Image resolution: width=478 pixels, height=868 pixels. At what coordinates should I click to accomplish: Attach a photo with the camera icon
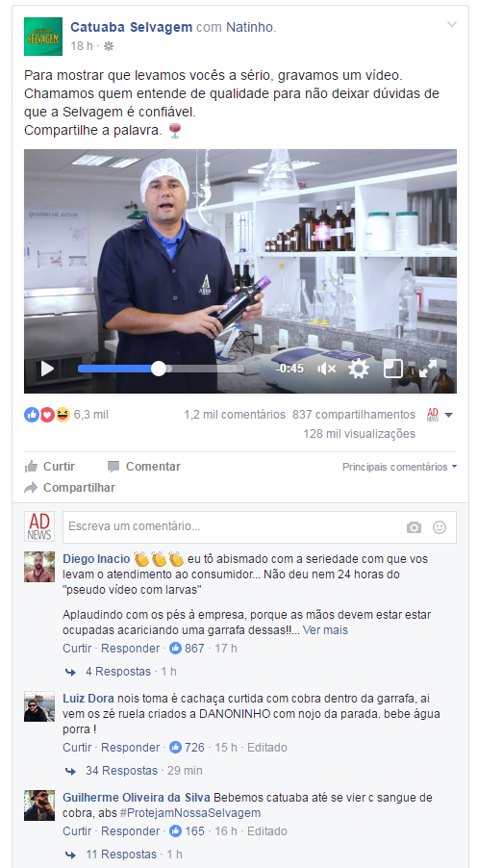coord(414,527)
